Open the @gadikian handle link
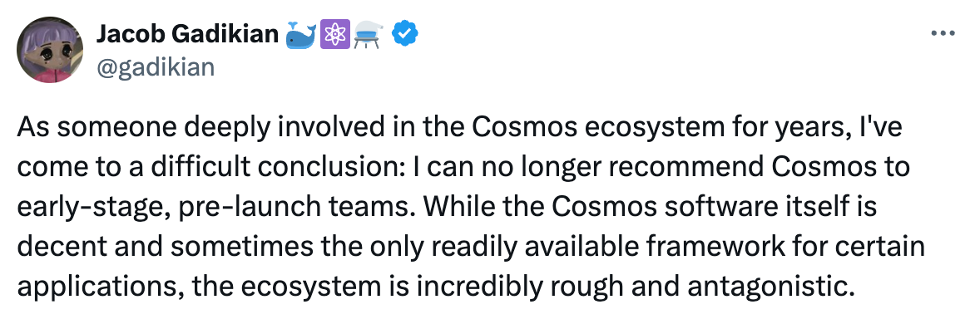This screenshot has width=980, height=329. [x=155, y=66]
